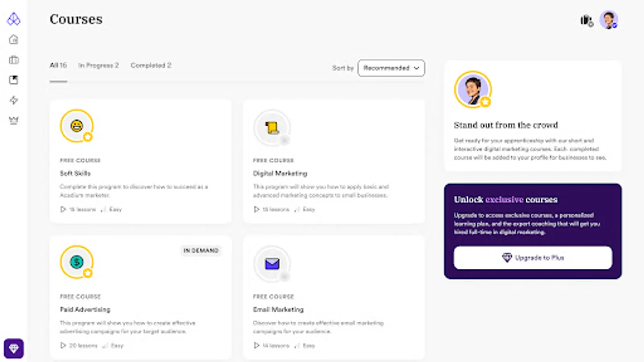
Task: Click the Sort by label
Action: click(343, 68)
